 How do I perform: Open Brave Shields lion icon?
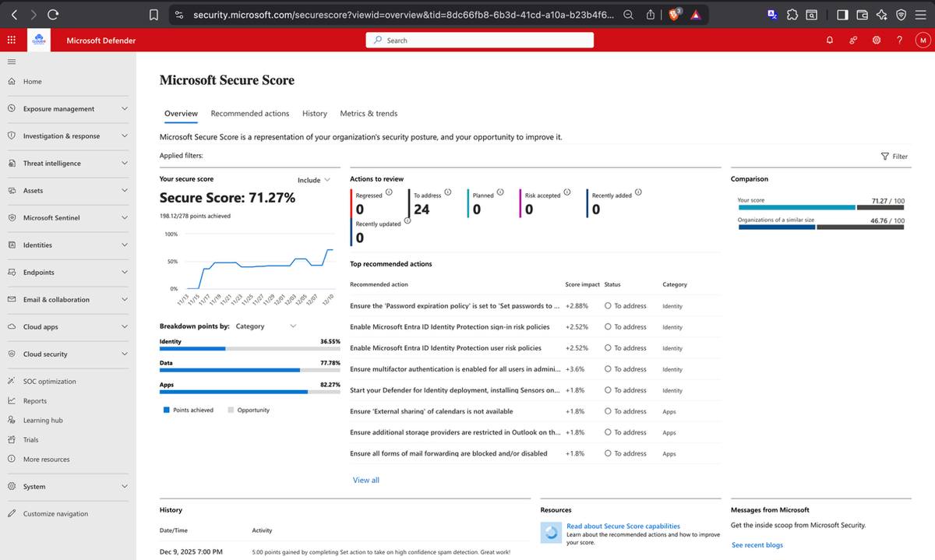pyautogui.click(x=676, y=14)
